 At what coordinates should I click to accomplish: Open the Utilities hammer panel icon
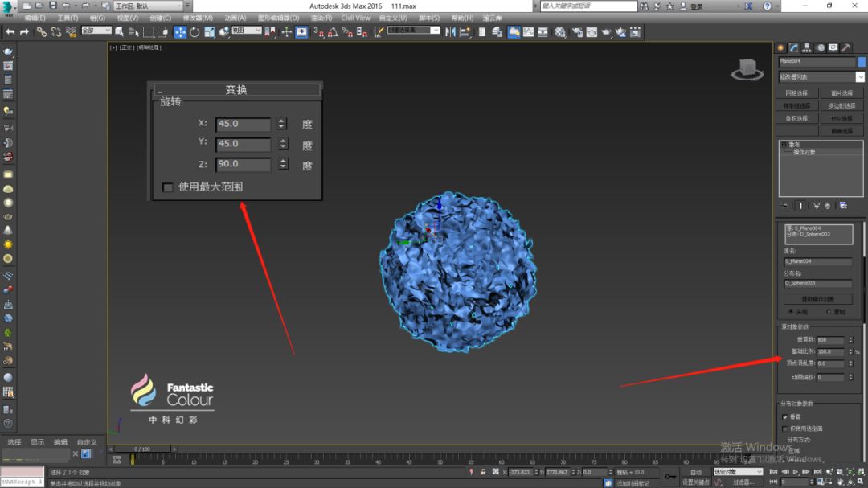[x=846, y=47]
